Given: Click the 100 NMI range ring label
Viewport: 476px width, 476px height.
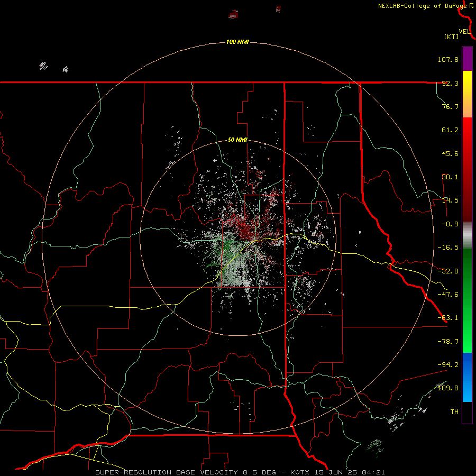Looking at the screenshot, I should 237,42.
